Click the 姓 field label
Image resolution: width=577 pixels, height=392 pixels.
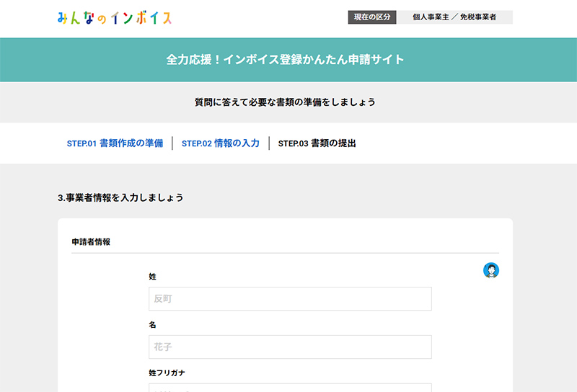click(x=152, y=277)
